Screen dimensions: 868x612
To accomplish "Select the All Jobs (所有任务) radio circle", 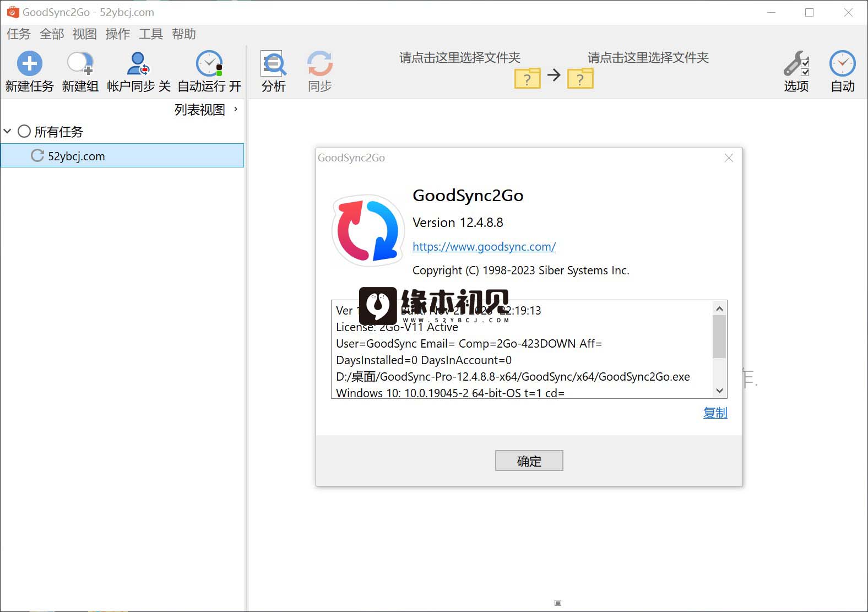I will [x=24, y=131].
